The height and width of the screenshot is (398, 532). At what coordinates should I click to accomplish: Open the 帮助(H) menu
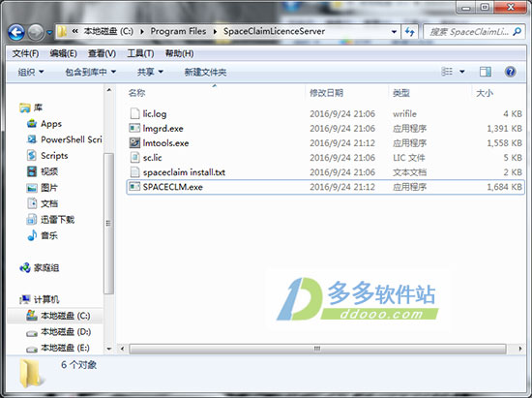[x=180, y=53]
